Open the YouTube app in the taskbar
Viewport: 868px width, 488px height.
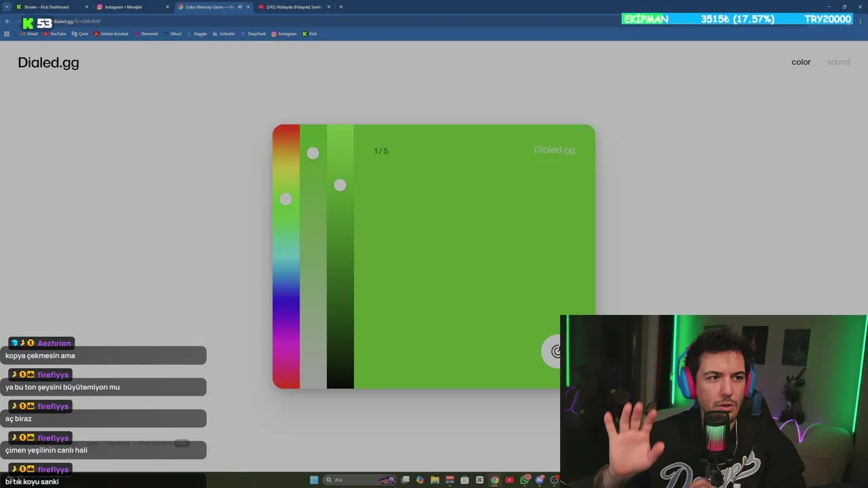tap(509, 480)
